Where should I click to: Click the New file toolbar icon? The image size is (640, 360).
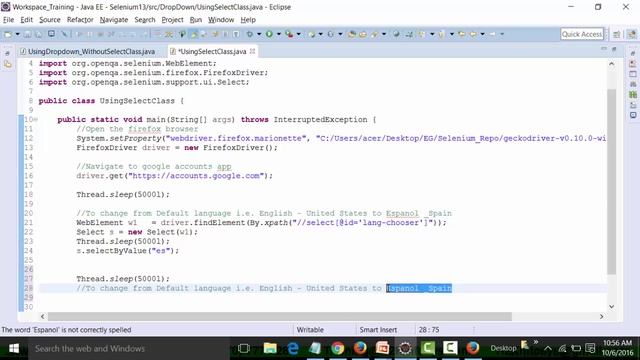coord(8,34)
